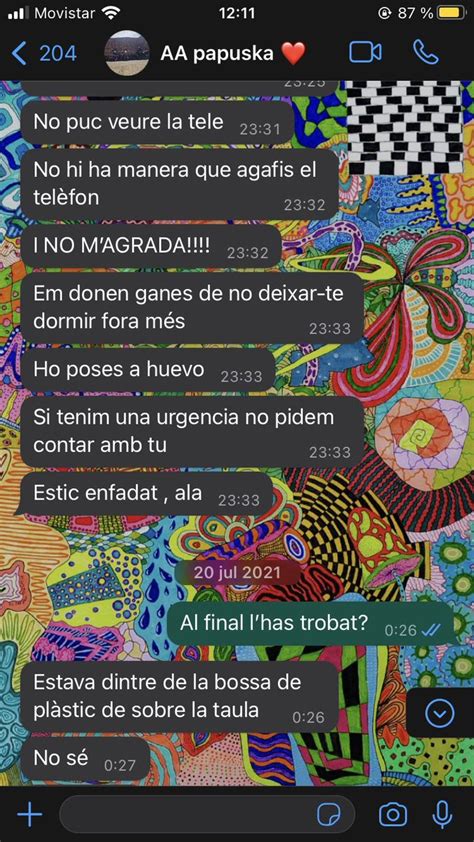Go back to chat list showing 204

44,53
